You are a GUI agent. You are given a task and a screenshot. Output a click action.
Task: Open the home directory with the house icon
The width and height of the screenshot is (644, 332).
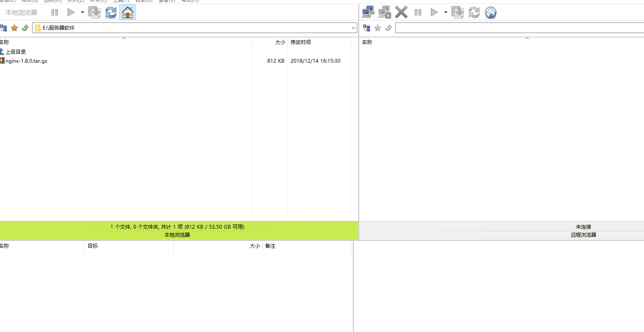point(127,12)
